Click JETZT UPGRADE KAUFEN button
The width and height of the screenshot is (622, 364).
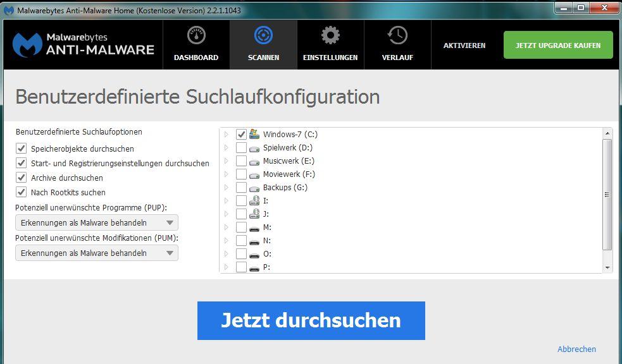[558, 45]
